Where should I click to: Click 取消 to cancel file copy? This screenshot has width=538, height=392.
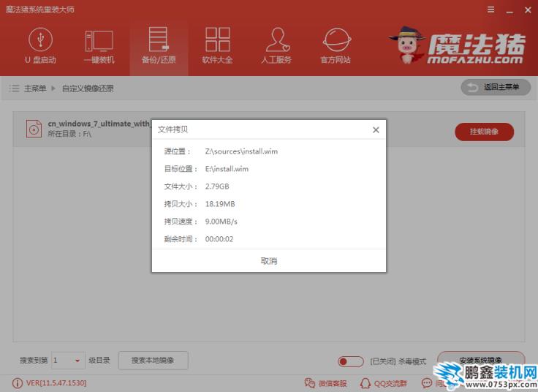tap(269, 261)
